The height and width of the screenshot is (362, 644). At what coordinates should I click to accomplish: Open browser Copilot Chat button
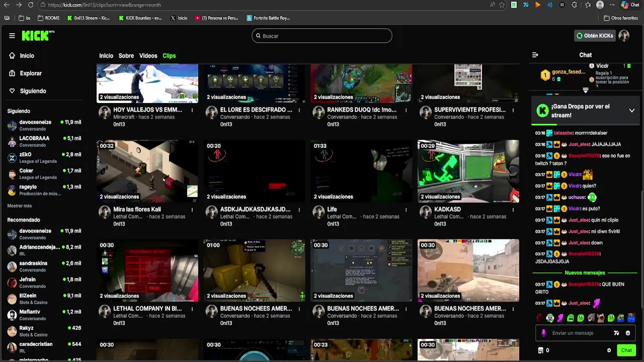(x=631, y=5)
